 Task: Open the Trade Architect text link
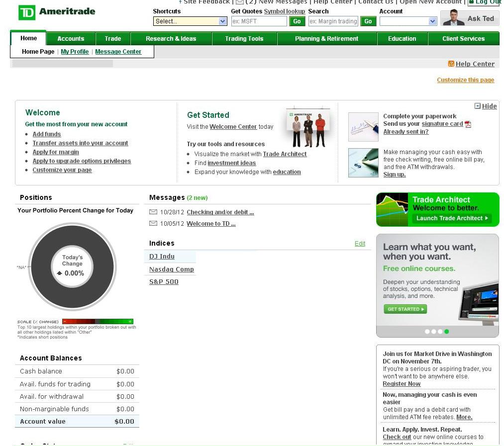(x=285, y=154)
